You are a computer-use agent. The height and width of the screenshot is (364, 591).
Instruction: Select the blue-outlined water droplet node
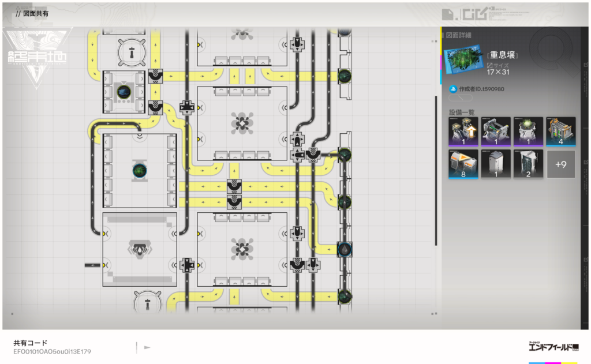345,249
